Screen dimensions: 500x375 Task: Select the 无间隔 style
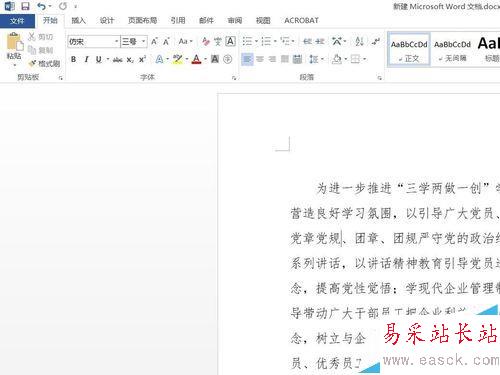click(x=452, y=50)
